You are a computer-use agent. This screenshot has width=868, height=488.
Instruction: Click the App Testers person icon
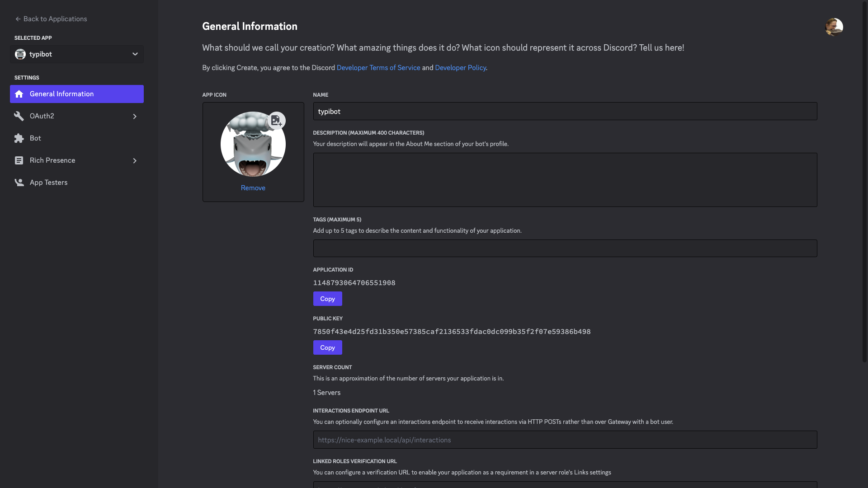tap(19, 183)
